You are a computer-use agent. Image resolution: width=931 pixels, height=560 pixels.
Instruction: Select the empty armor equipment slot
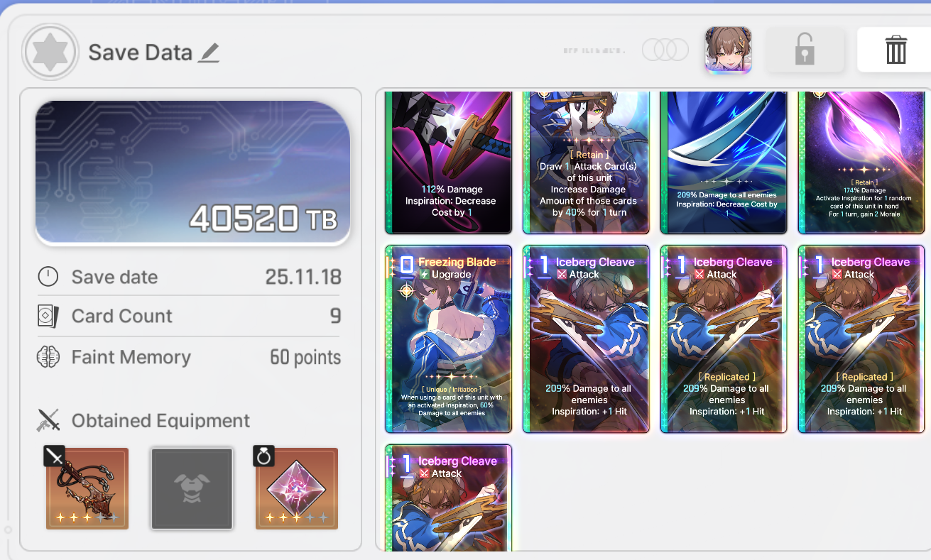coord(192,488)
